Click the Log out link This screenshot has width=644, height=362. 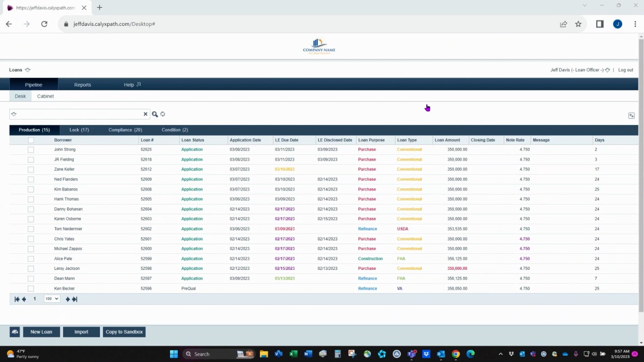(x=626, y=70)
